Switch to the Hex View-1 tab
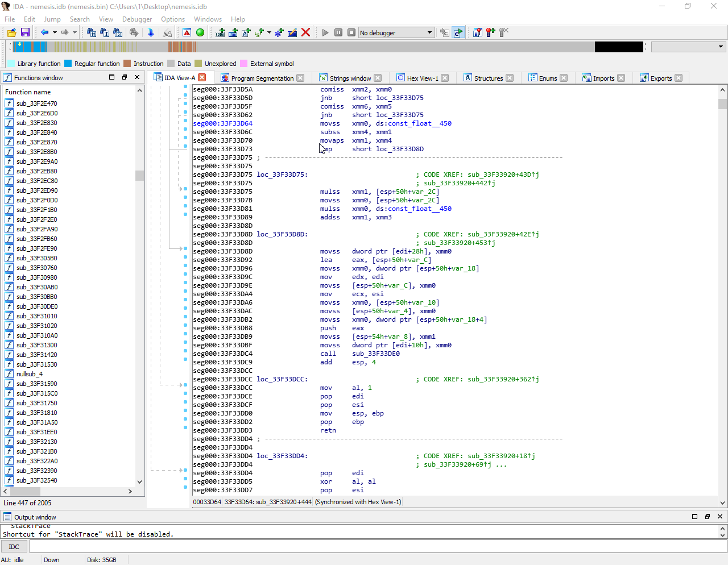The width and height of the screenshot is (728, 565). point(423,78)
